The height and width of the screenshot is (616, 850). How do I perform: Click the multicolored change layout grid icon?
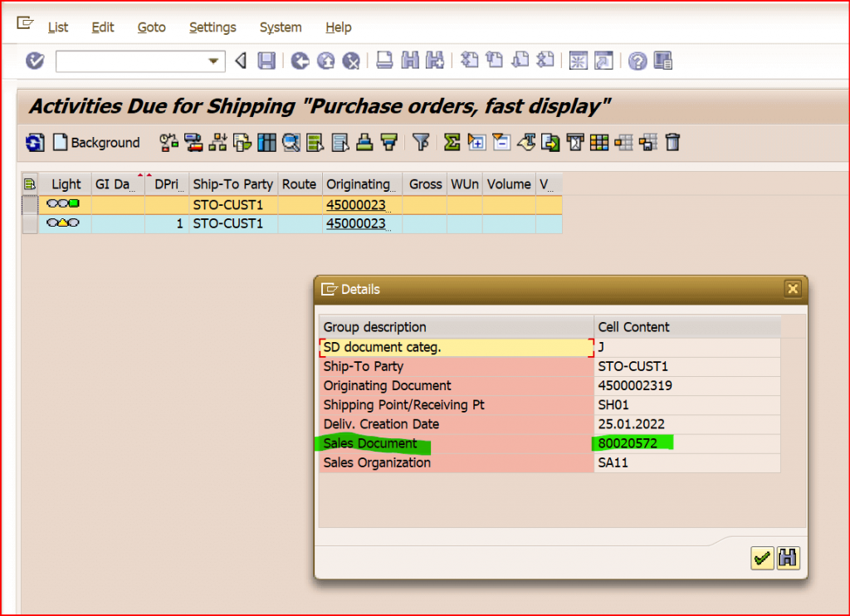coord(599,142)
